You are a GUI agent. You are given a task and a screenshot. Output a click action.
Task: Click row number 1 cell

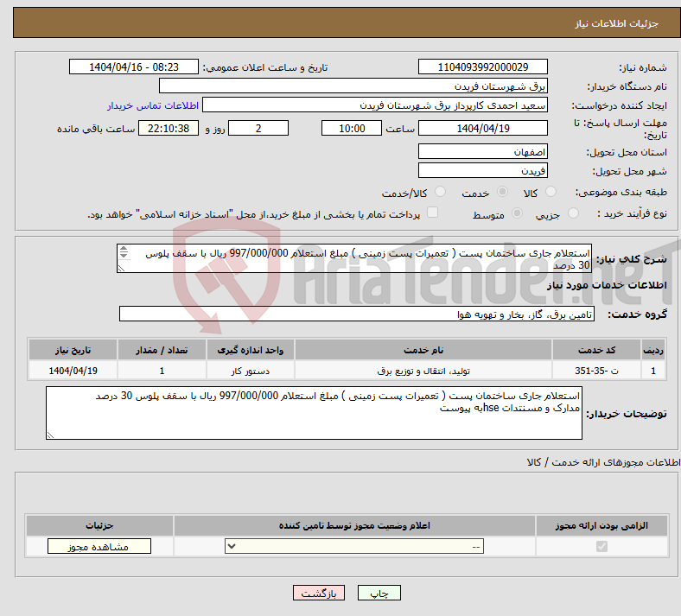pyautogui.click(x=653, y=371)
